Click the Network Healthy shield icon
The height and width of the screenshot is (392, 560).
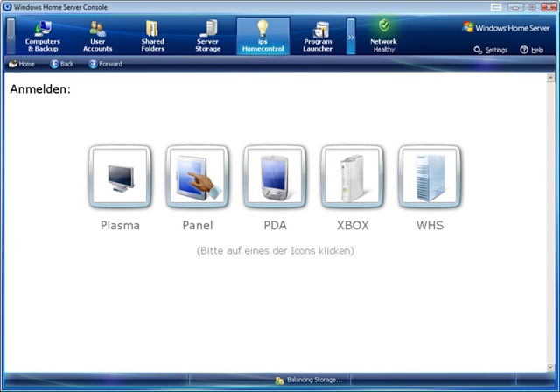point(384,26)
